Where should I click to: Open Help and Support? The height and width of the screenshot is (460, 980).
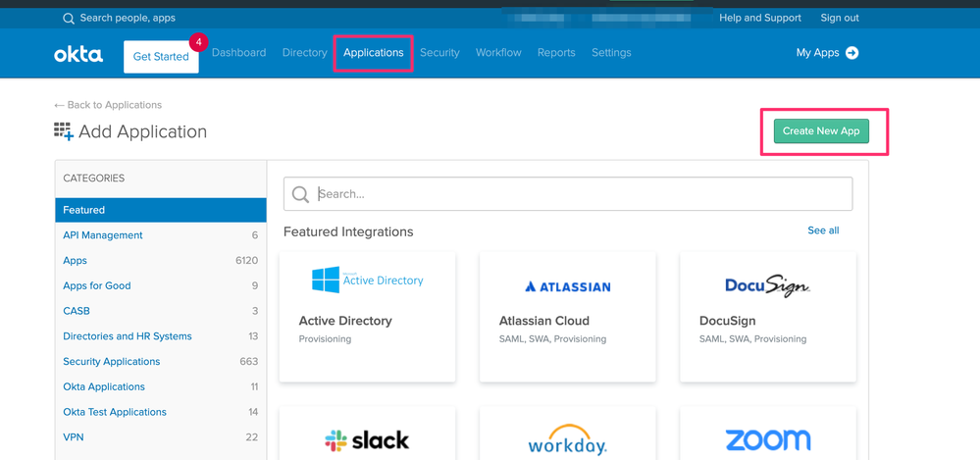click(760, 18)
